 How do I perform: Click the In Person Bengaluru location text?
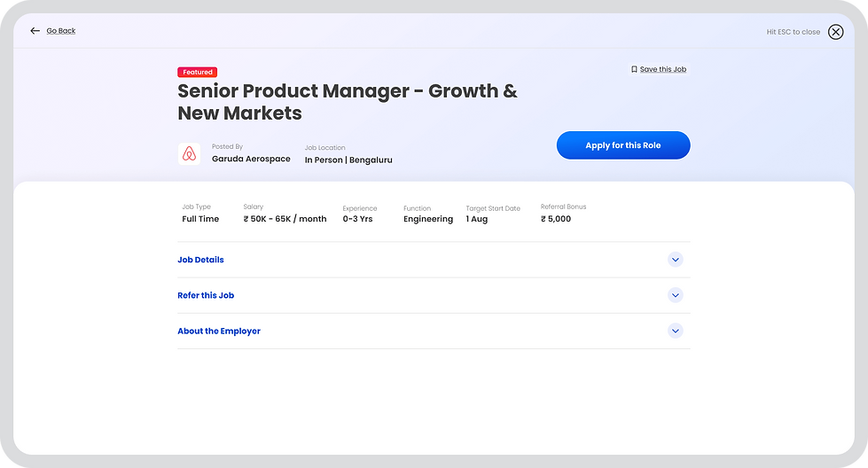click(x=348, y=160)
